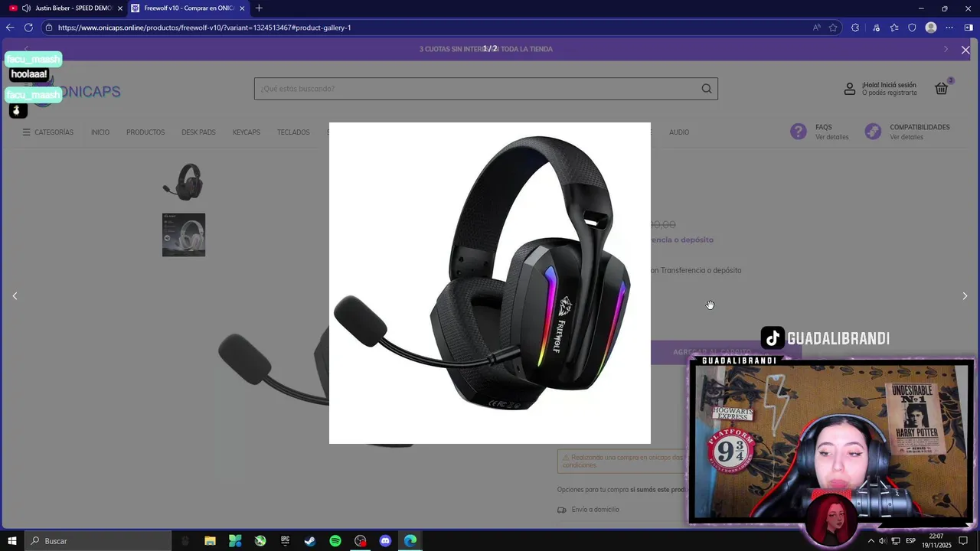980x551 pixels.
Task: Click the search magnifier icon on Onicaps
Action: pos(707,89)
